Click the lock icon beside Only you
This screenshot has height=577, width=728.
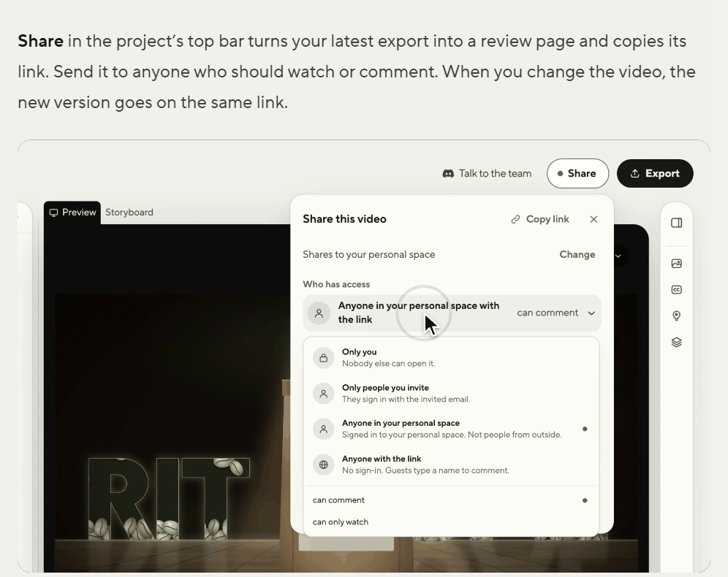(x=324, y=358)
